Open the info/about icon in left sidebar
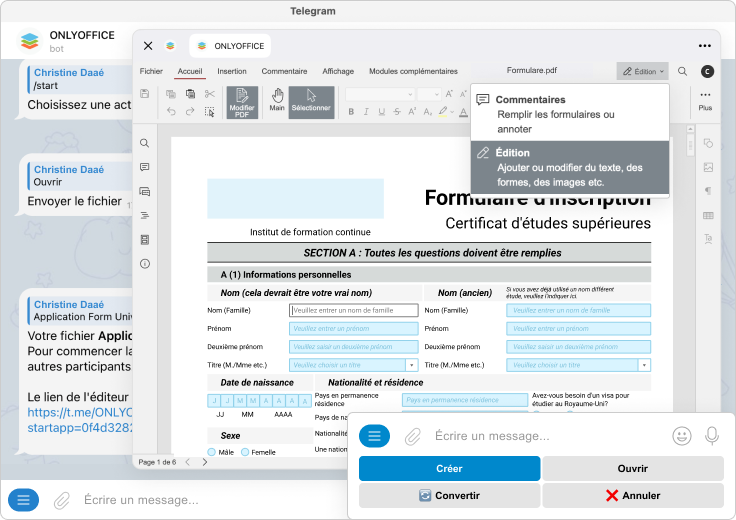736x520 pixels. [145, 264]
